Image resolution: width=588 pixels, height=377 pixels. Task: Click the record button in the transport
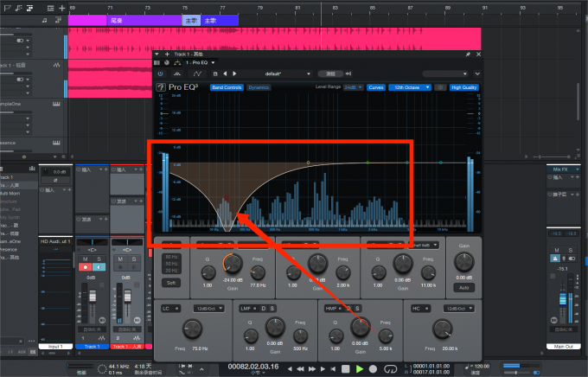tap(373, 368)
